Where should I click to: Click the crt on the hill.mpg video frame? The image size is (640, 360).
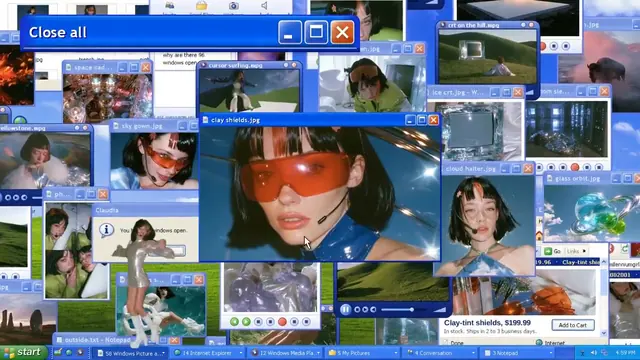[x=487, y=57]
